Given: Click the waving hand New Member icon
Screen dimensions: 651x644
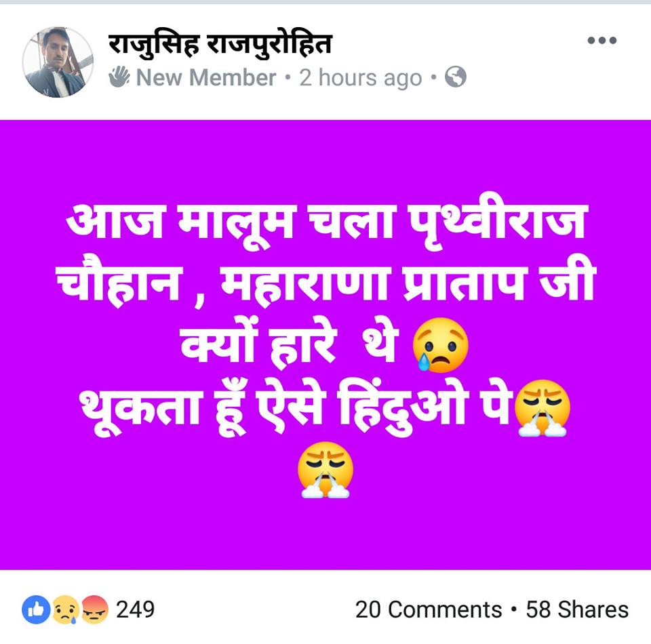Looking at the screenshot, I should (119, 77).
